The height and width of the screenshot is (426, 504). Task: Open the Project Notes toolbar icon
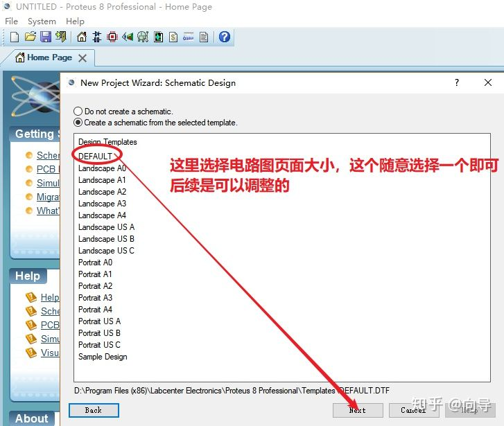204,37
